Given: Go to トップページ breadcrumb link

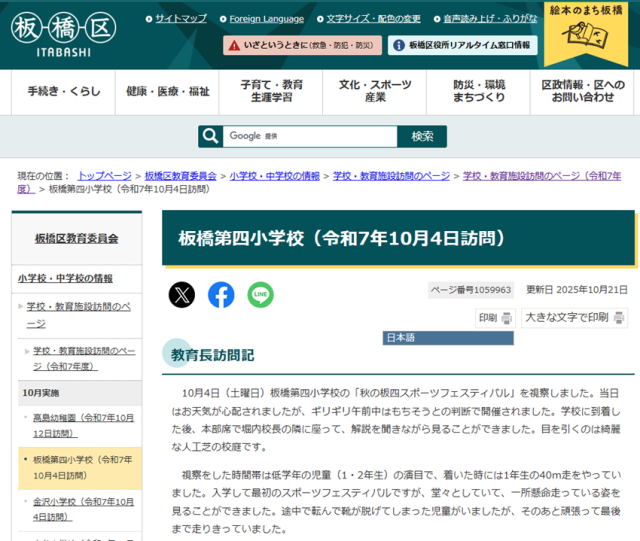Looking at the screenshot, I should 104,175.
